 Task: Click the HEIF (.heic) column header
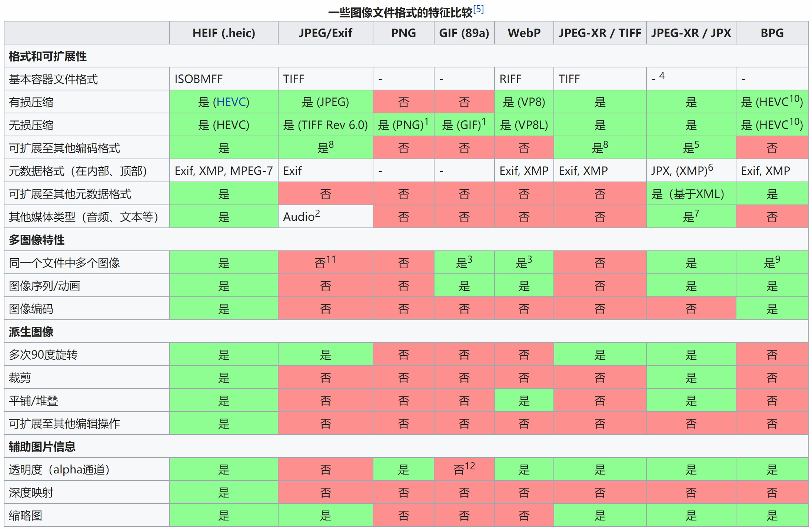(x=224, y=33)
